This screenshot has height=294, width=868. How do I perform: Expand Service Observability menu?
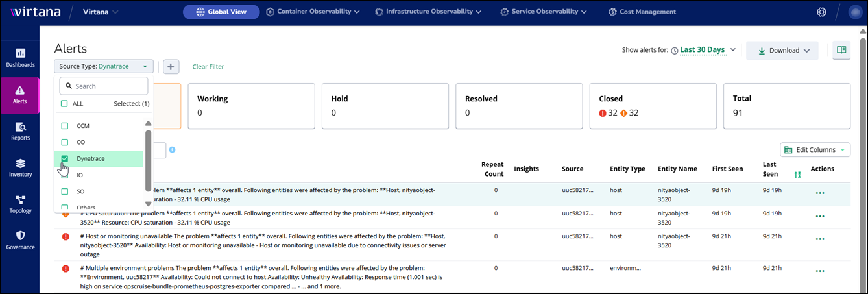pyautogui.click(x=544, y=12)
